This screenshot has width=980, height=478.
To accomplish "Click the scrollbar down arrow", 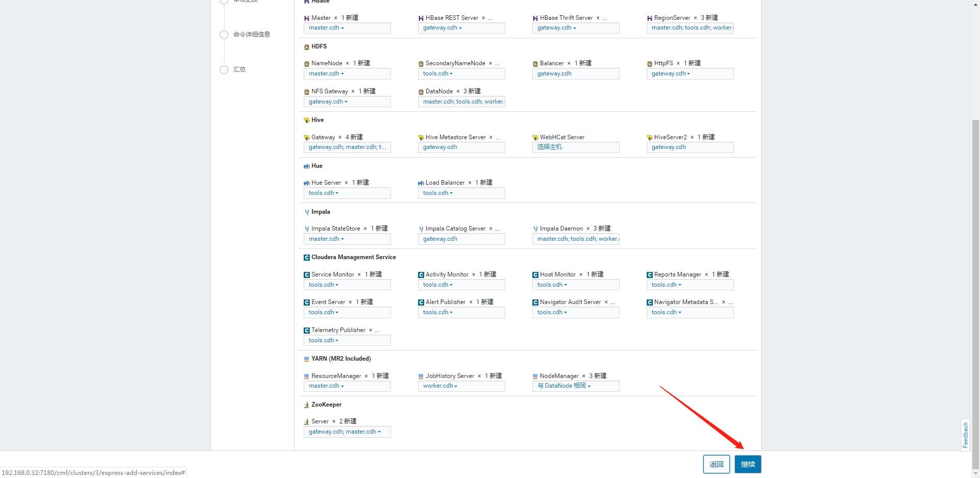I will (x=975, y=473).
